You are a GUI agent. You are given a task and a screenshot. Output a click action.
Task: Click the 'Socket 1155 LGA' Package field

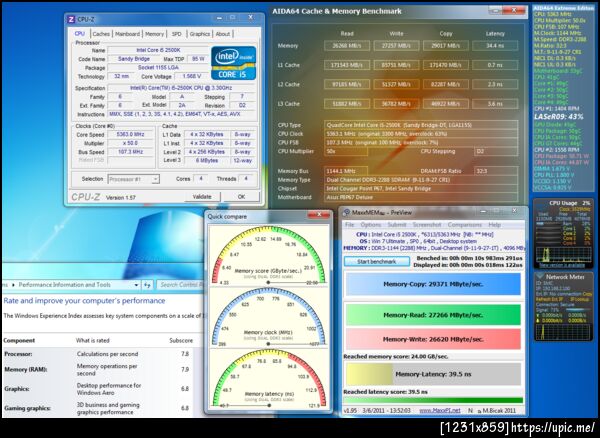click(x=158, y=68)
